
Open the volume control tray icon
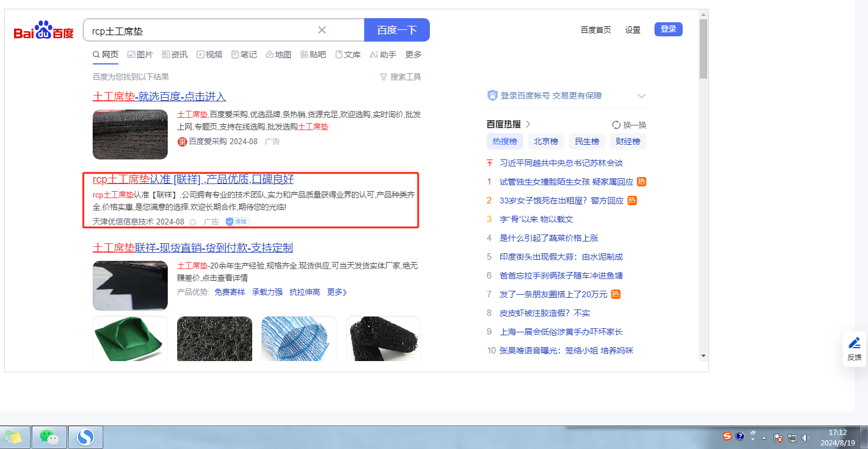point(806,438)
